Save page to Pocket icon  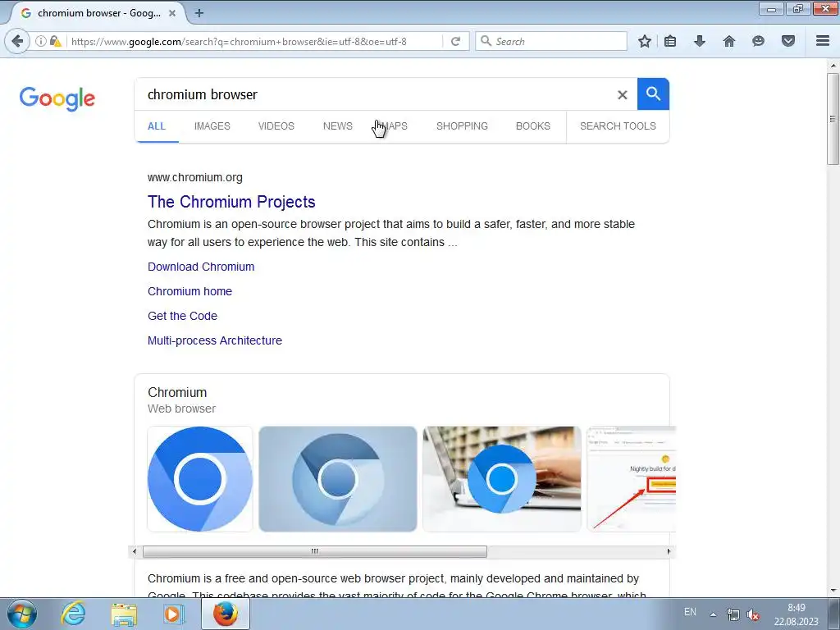click(x=788, y=41)
